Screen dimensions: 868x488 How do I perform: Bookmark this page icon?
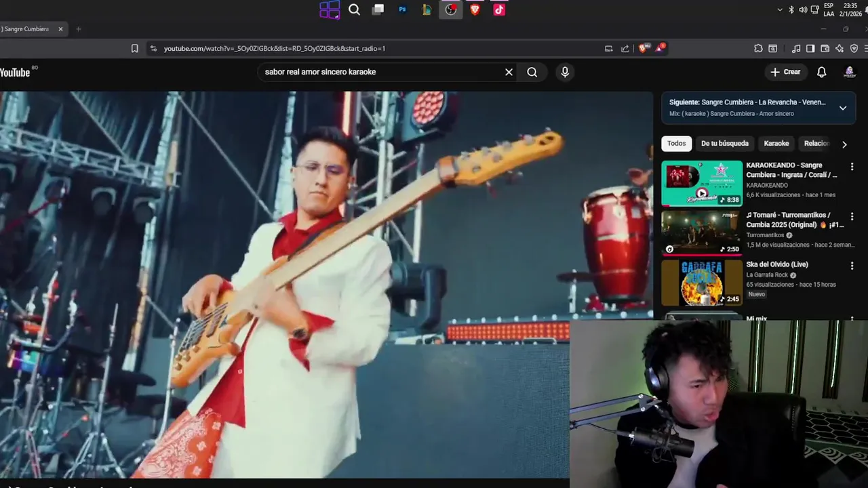click(x=135, y=48)
